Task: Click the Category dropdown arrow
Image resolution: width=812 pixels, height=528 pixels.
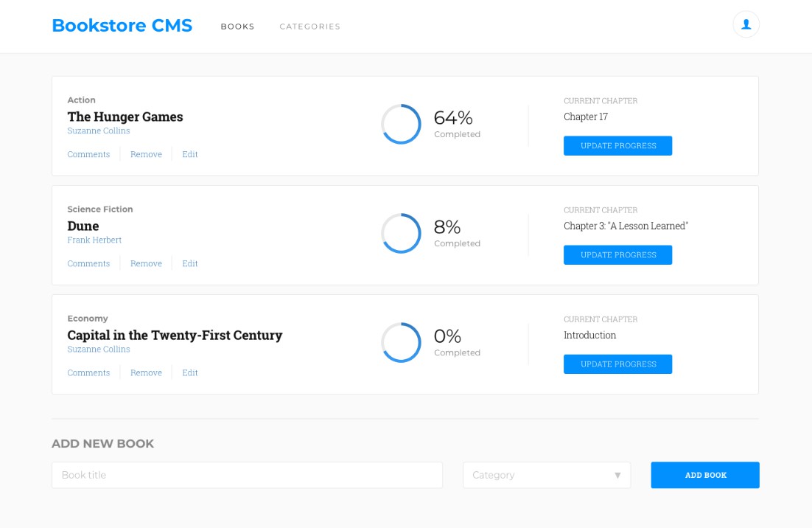Action: click(x=617, y=475)
